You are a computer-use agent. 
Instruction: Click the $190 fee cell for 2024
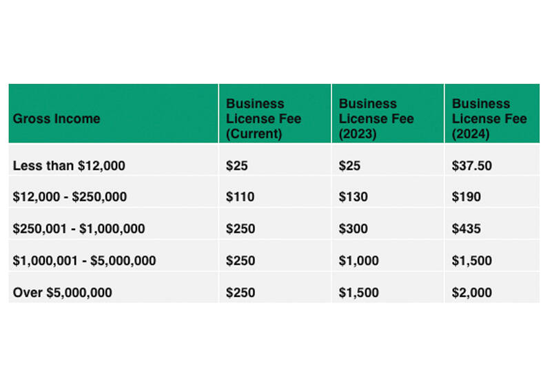click(x=467, y=196)
